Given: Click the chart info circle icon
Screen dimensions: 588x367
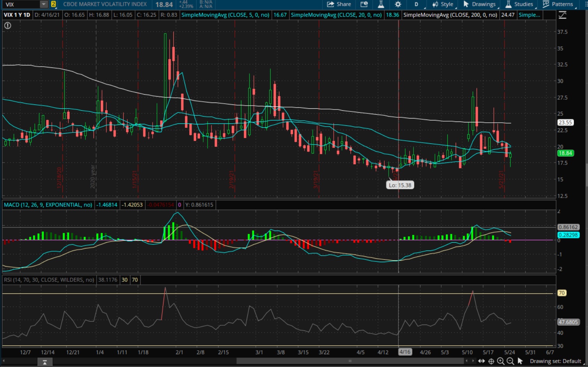Looking at the screenshot, I should tap(8, 26).
